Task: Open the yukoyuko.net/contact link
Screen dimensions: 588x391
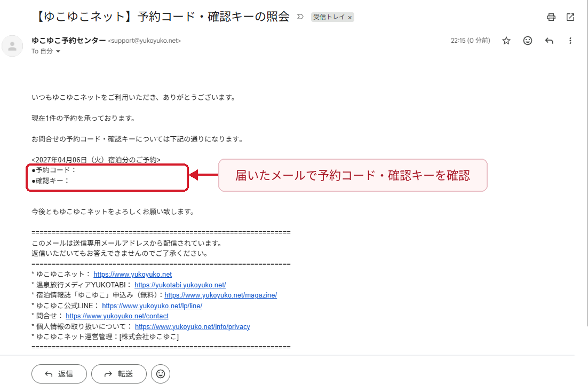Action: [117, 316]
